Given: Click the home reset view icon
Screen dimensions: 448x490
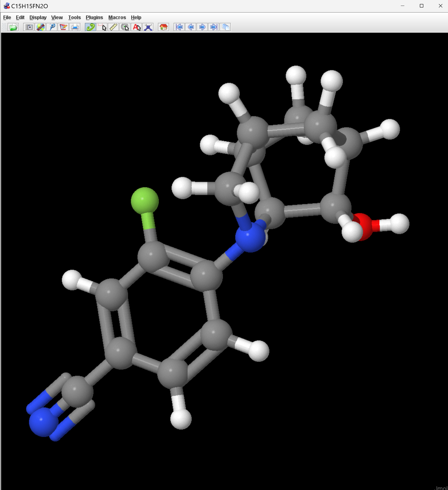Looking at the screenshot, I should tap(163, 27).
